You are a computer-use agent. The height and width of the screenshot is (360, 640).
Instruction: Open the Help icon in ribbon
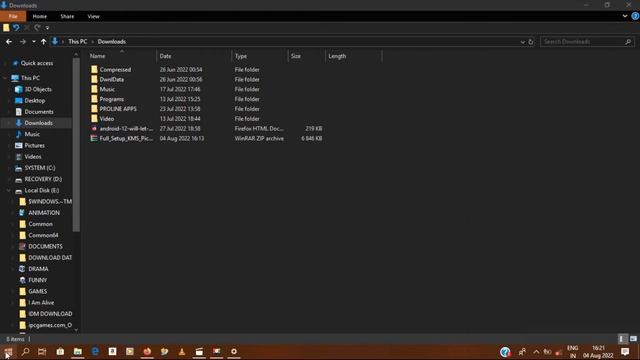(635, 16)
